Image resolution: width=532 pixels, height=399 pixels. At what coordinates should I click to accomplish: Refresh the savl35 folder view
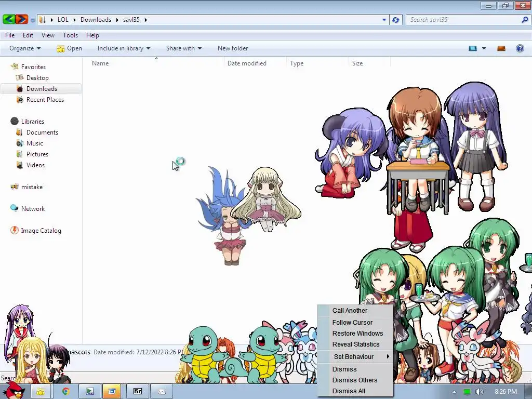tap(395, 20)
